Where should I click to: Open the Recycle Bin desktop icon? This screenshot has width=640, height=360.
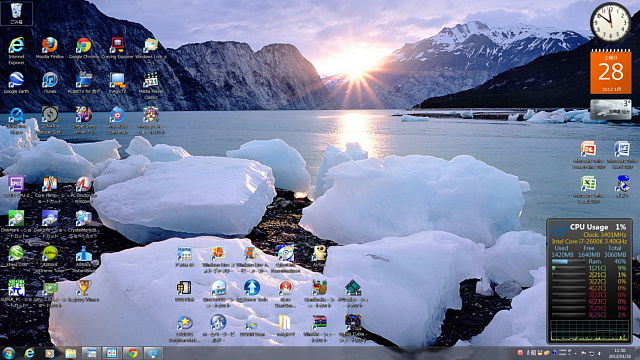(16, 13)
